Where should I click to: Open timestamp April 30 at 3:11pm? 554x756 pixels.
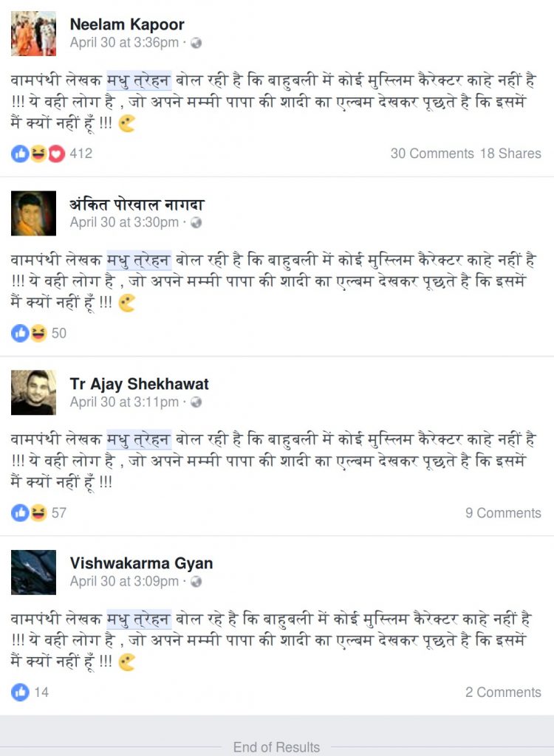click(125, 402)
